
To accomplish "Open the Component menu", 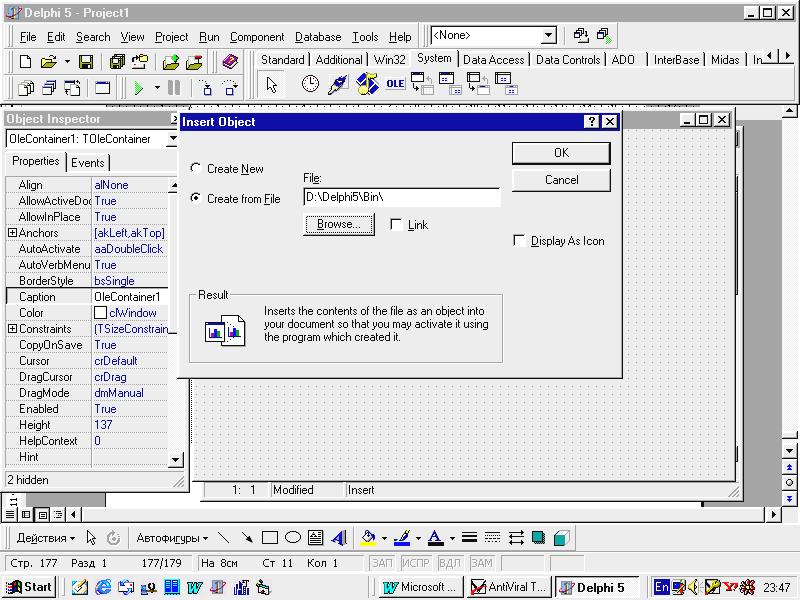I will click(x=257, y=37).
